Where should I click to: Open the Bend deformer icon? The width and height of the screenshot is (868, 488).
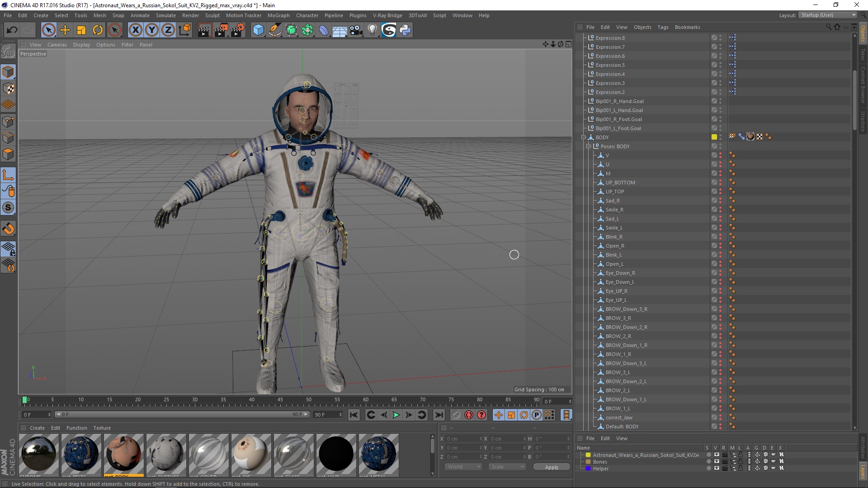click(324, 30)
